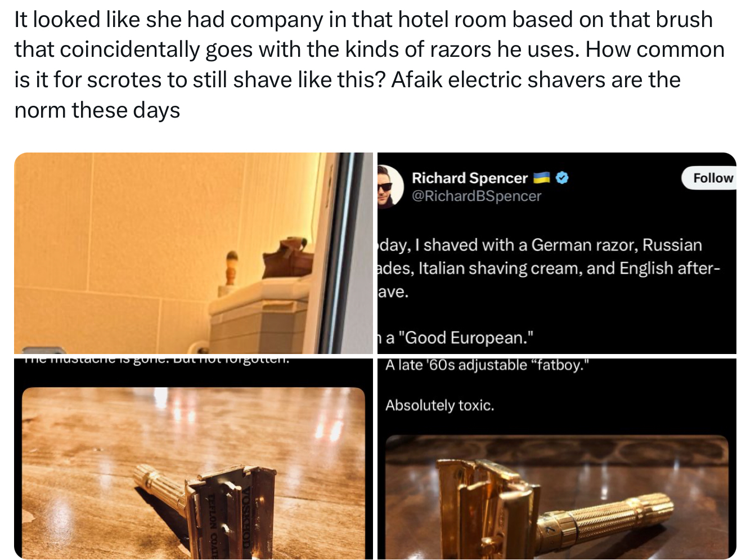Click the post text about hotel room
Viewport: 746px width, 560px height.
[369, 65]
